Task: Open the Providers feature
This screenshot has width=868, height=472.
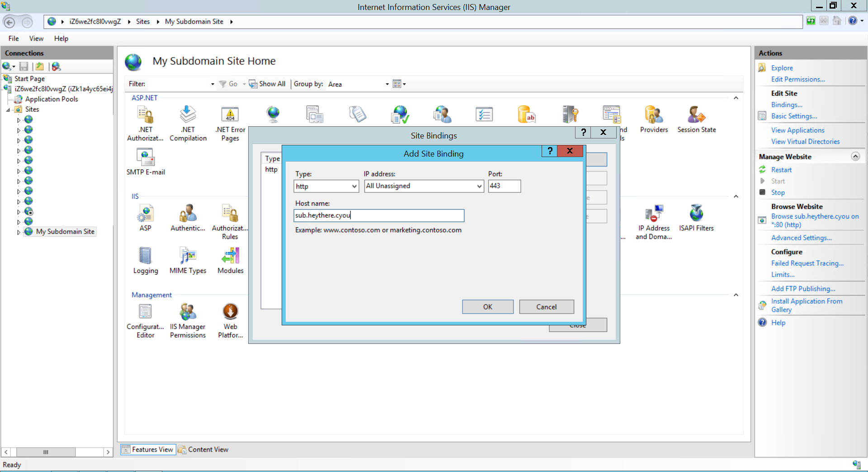Action: pos(654,119)
